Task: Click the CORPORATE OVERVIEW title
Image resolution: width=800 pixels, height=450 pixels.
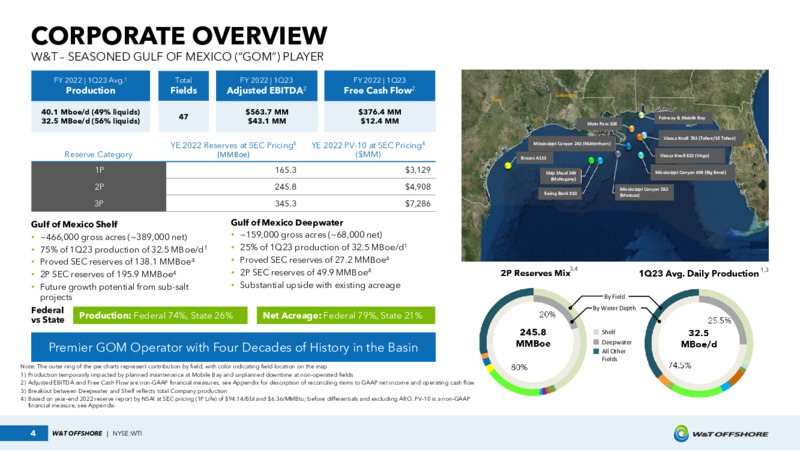Action: (179, 36)
